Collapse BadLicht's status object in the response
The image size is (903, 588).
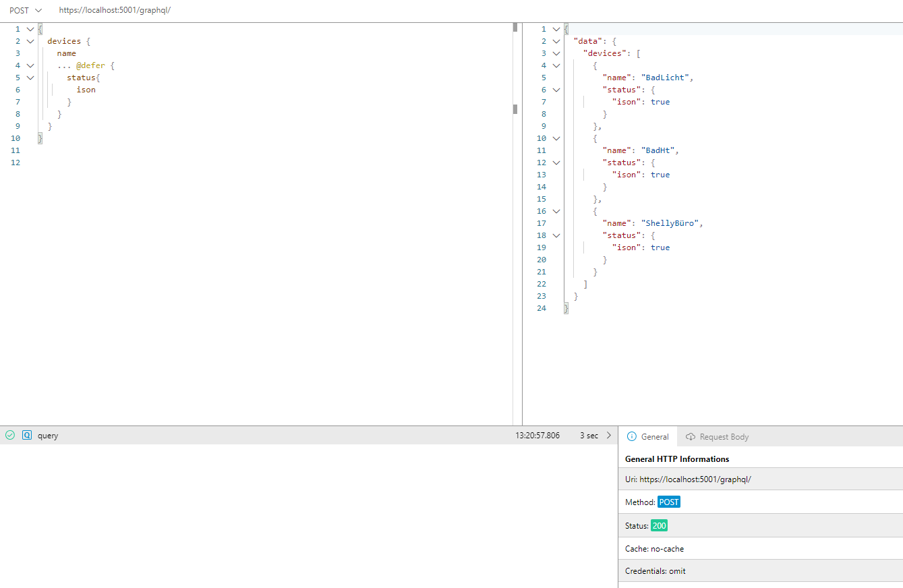click(x=556, y=90)
